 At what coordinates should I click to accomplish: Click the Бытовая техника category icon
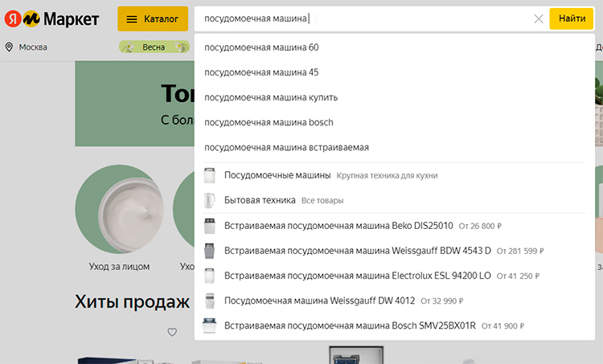210,200
